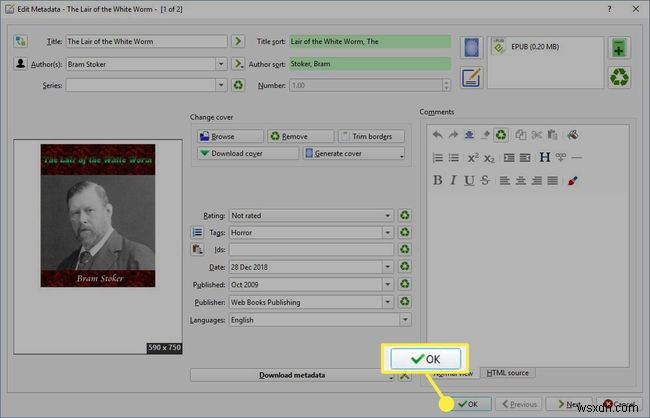Select all text icon in comments toolbar
Viewport: 650px width, 418px height.
tap(469, 135)
